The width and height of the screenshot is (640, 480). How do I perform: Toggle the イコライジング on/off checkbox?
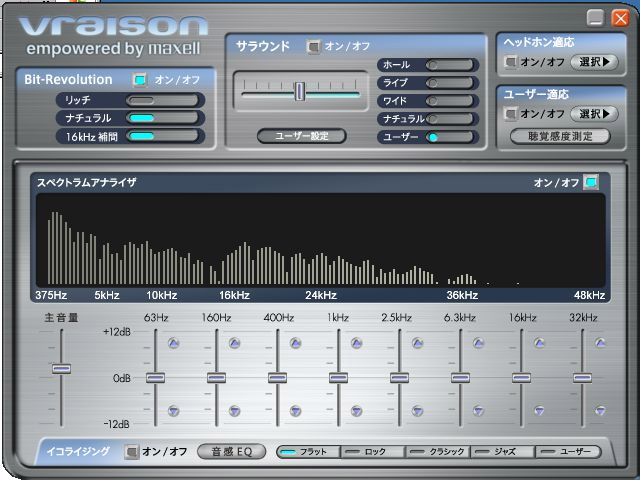click(x=132, y=451)
